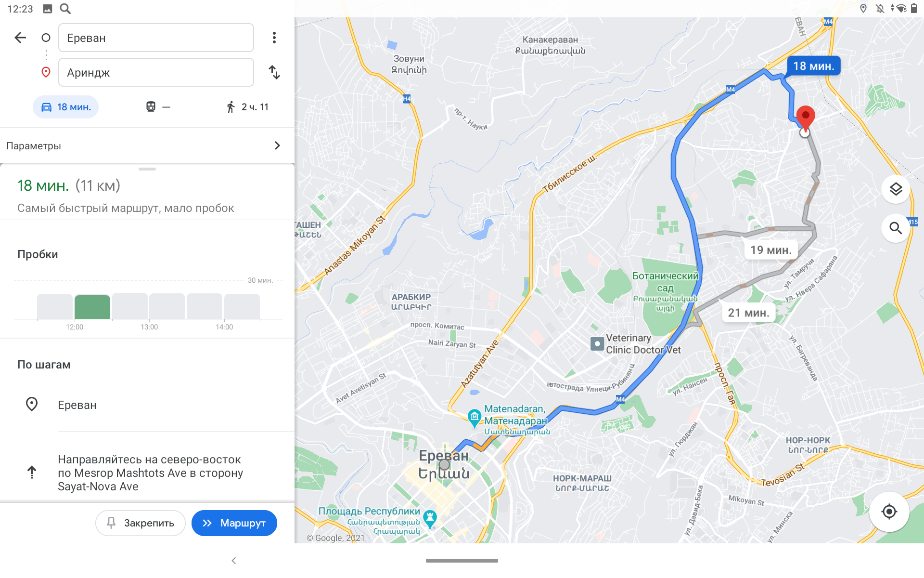
Task: Swap origin and destination
Action: click(274, 72)
